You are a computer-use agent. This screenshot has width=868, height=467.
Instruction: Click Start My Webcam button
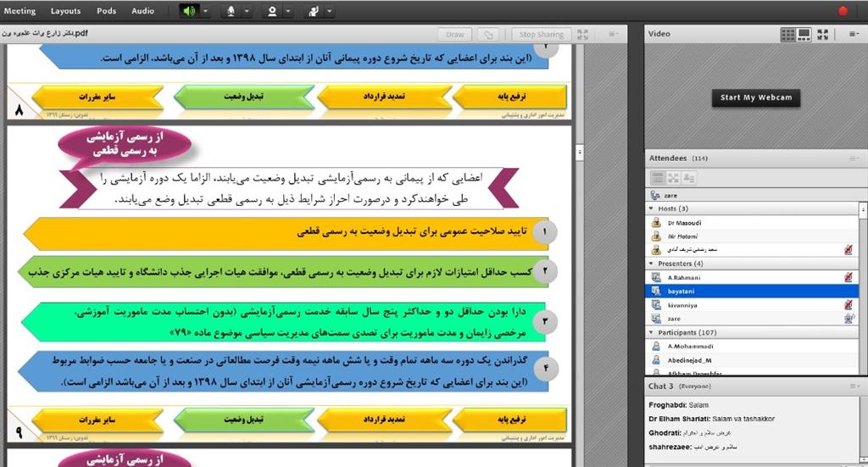pos(756,97)
